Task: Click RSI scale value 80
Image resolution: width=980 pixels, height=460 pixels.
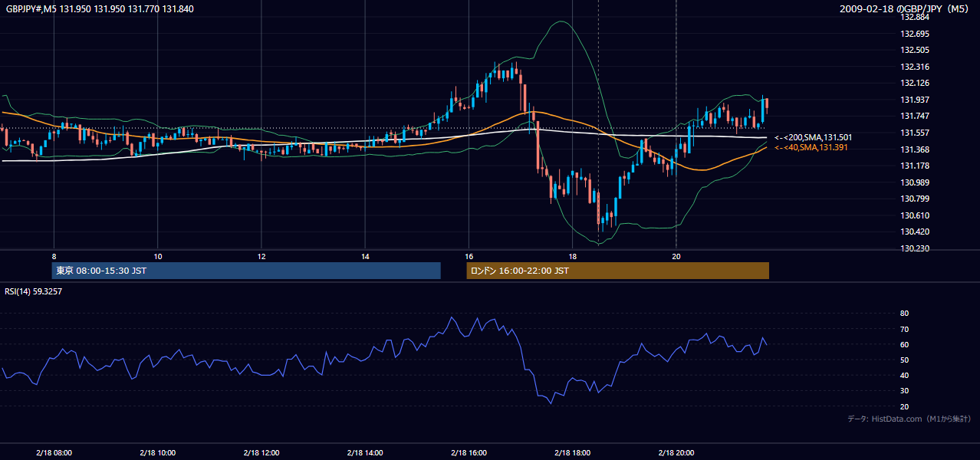Action: tap(904, 314)
